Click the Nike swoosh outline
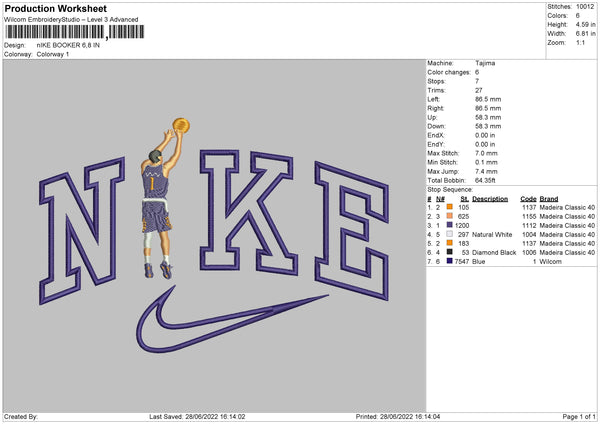 [232, 320]
